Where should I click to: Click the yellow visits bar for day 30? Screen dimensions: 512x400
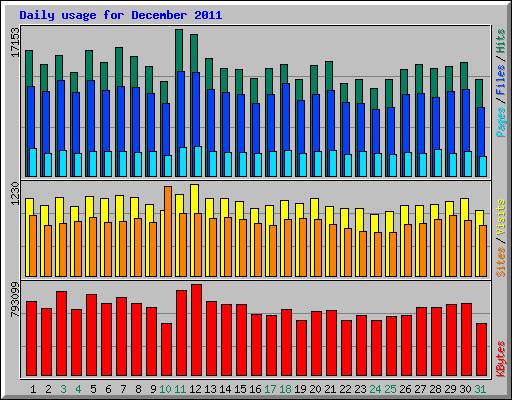click(x=465, y=209)
